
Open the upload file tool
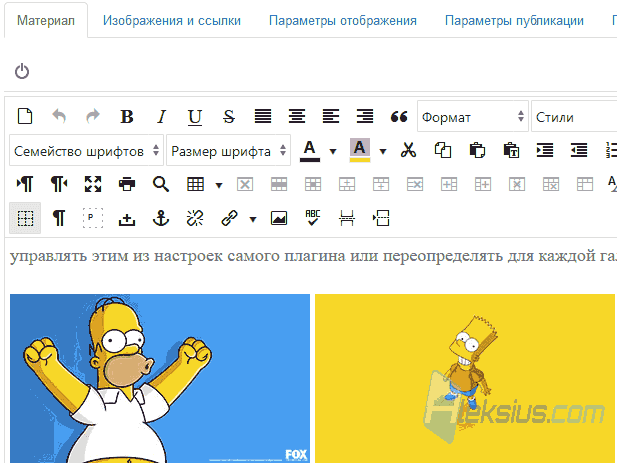[127, 219]
